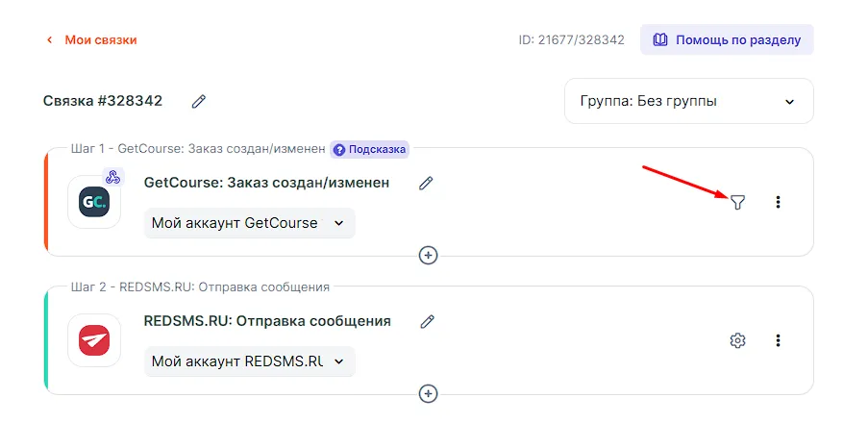Add a step after REDSMS.RU with plus
The width and height of the screenshot is (868, 448).
[429, 393]
